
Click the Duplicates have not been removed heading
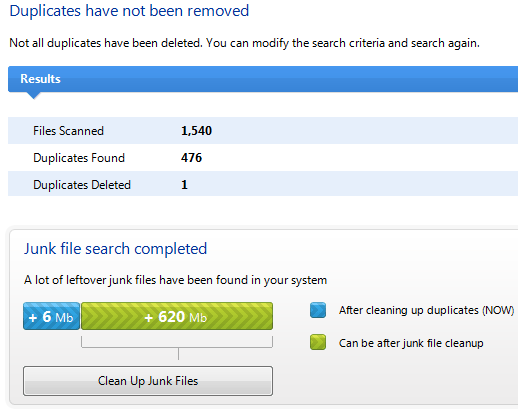(x=129, y=11)
